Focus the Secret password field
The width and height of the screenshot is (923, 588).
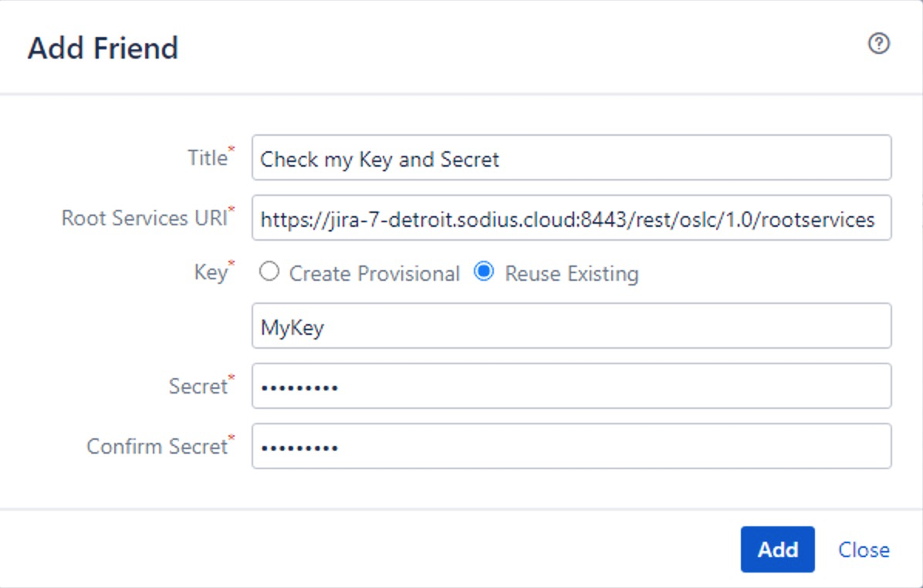572,386
